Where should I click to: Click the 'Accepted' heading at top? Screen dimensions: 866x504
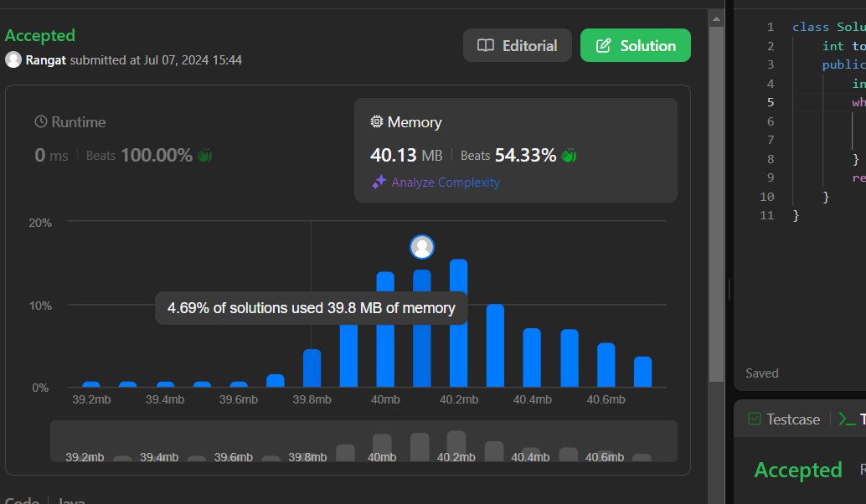pyautogui.click(x=39, y=35)
